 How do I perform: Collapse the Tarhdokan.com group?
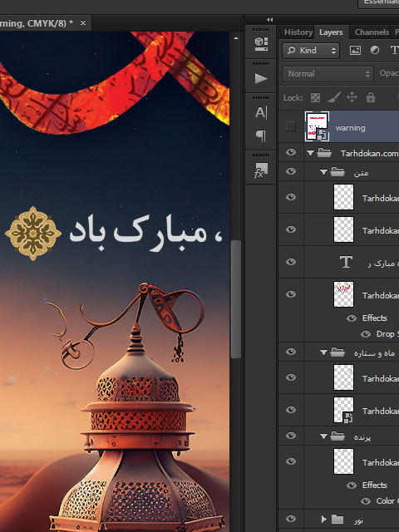pos(310,153)
